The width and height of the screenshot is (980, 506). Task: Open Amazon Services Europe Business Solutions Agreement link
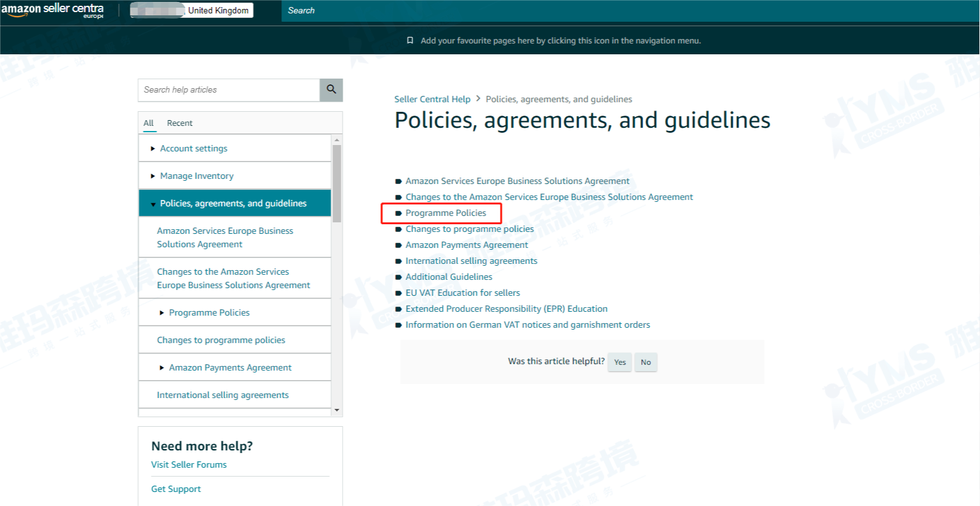pyautogui.click(x=517, y=181)
